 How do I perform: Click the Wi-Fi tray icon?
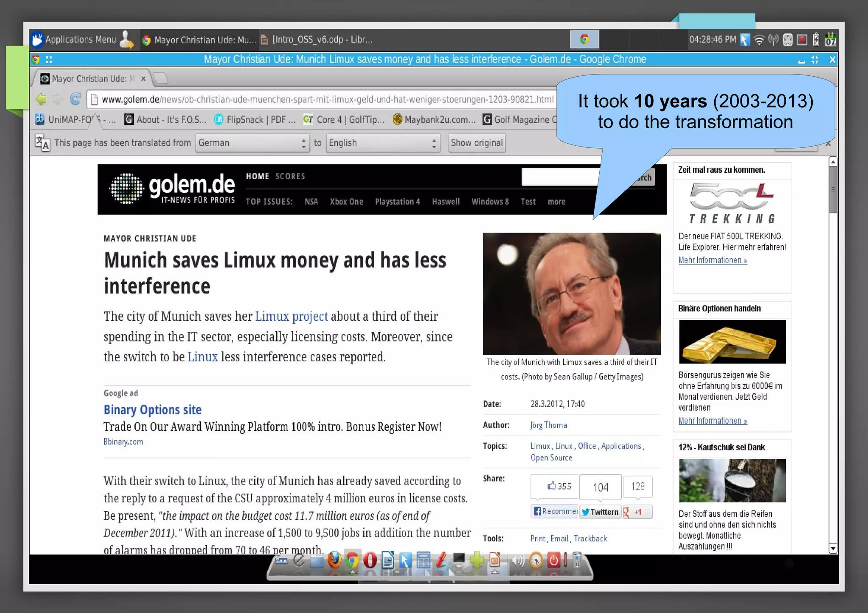[759, 40]
